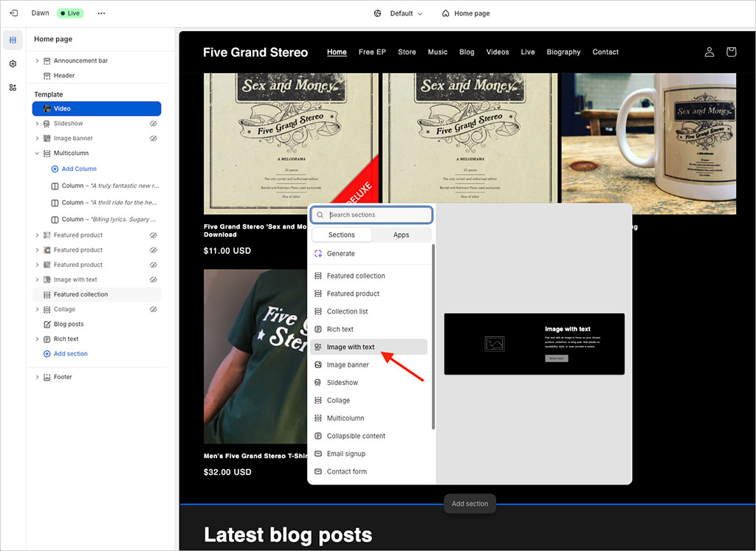756x551 pixels.
Task: Open Theme settings gear icon
Action: click(13, 63)
